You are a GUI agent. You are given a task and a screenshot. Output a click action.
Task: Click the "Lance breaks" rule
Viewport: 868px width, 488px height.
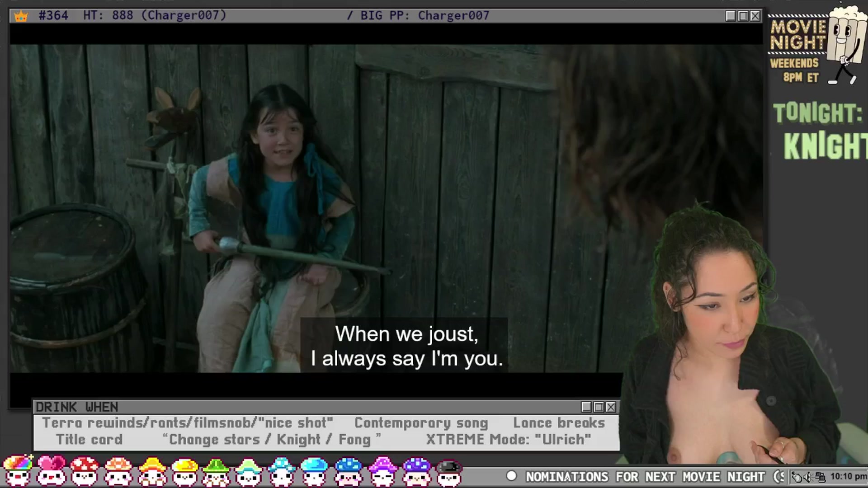point(559,423)
